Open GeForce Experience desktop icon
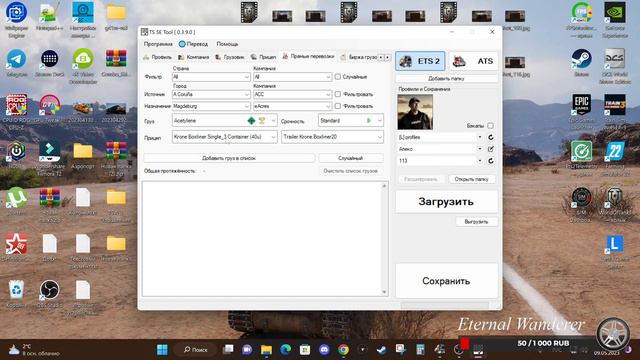Viewport: 640px width, 360px height. coord(615,19)
